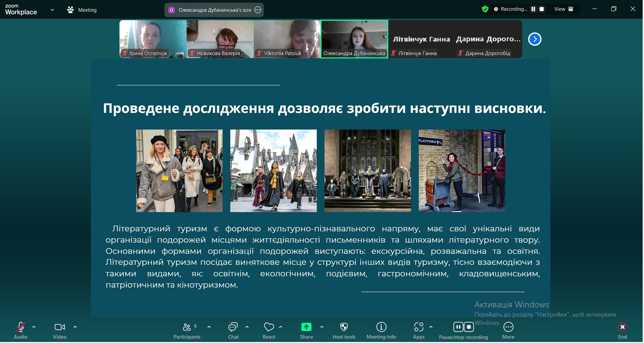Expand the video options arrow

75,327
